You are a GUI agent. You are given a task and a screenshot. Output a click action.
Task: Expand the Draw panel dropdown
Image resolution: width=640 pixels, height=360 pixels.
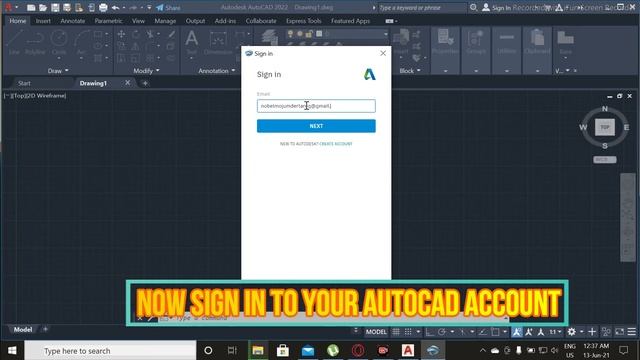(58, 71)
